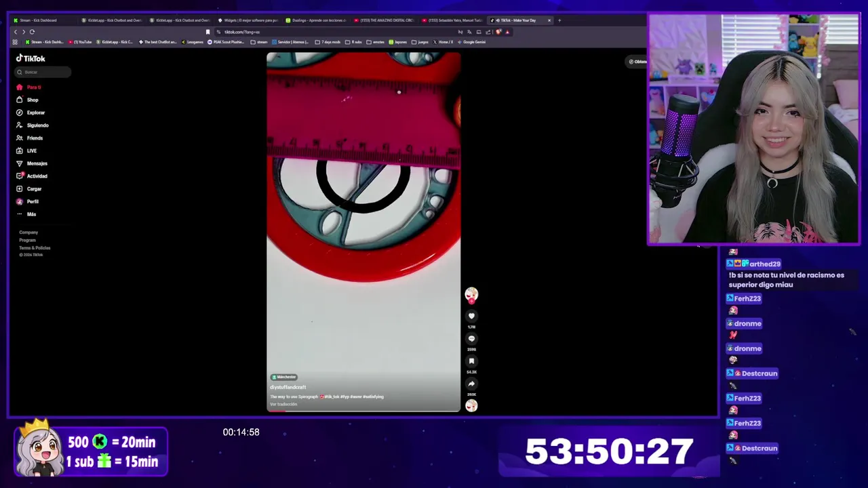Click the Manchester location tag
Screen dimensions: 868x488
click(283, 377)
